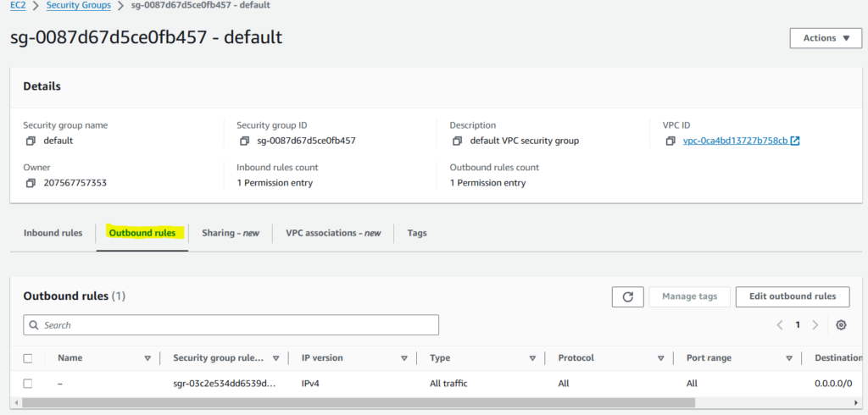This screenshot has height=415, width=868.
Task: Copy the security group name default
Action: [31, 141]
